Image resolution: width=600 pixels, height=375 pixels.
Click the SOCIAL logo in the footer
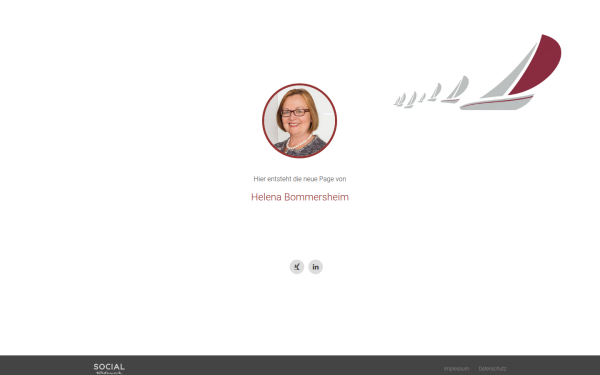[109, 368]
